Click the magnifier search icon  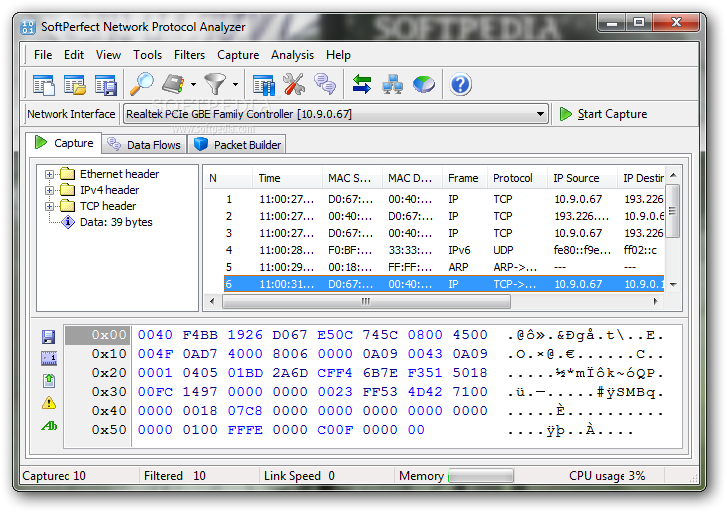tap(142, 84)
